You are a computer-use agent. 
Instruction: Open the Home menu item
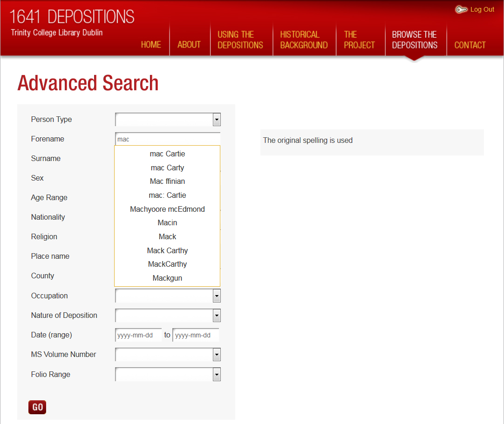(x=151, y=45)
